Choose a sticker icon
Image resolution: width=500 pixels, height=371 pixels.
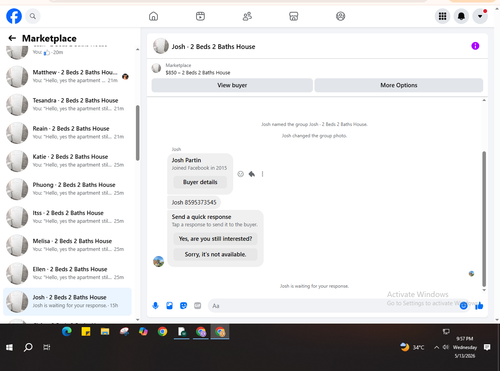tap(183, 305)
